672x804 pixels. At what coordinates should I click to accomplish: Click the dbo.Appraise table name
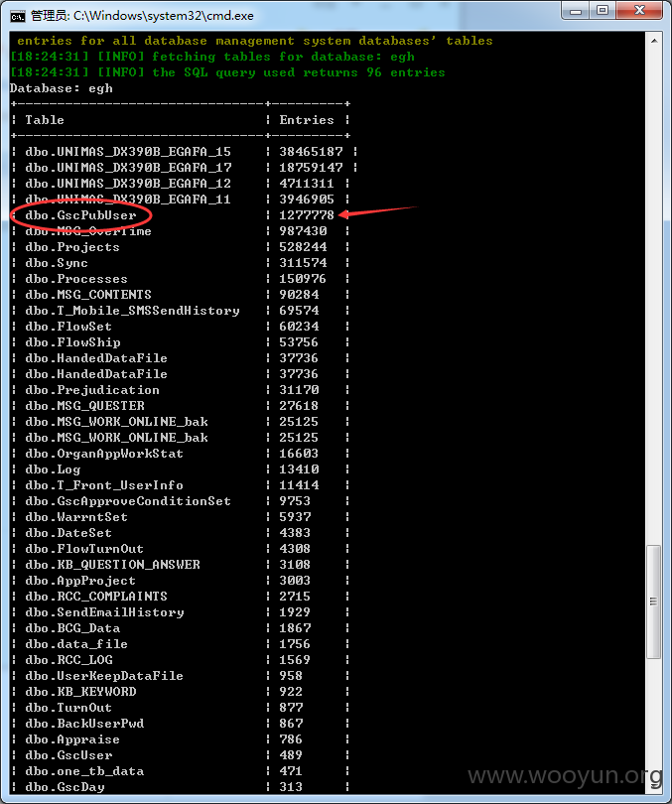72,739
